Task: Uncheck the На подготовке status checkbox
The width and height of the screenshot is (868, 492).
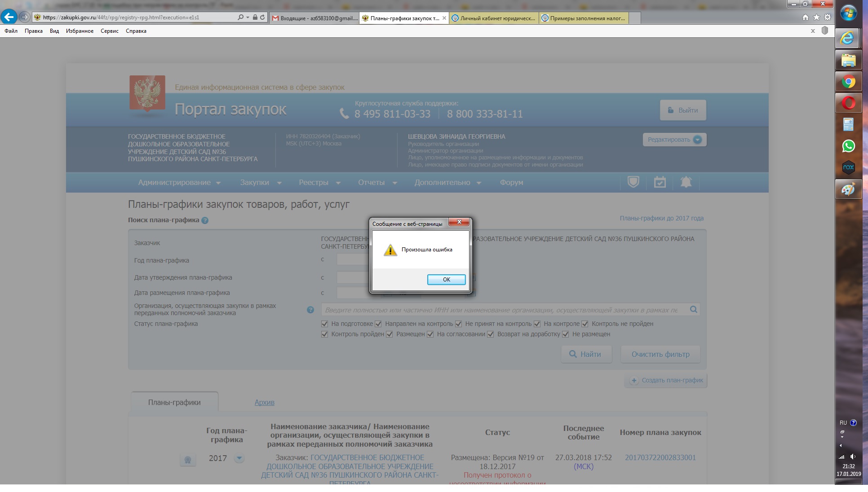Action: tap(324, 324)
